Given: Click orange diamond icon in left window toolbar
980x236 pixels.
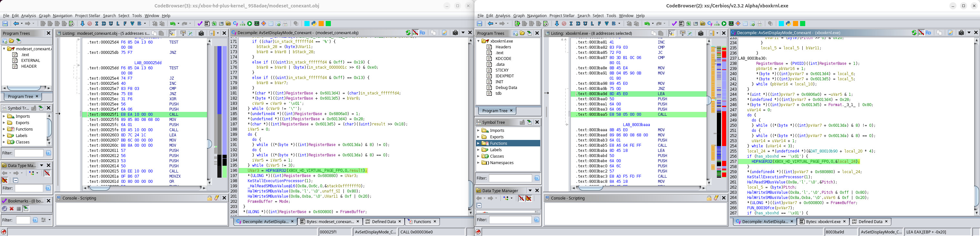Looking at the screenshot, I should (264, 24).
